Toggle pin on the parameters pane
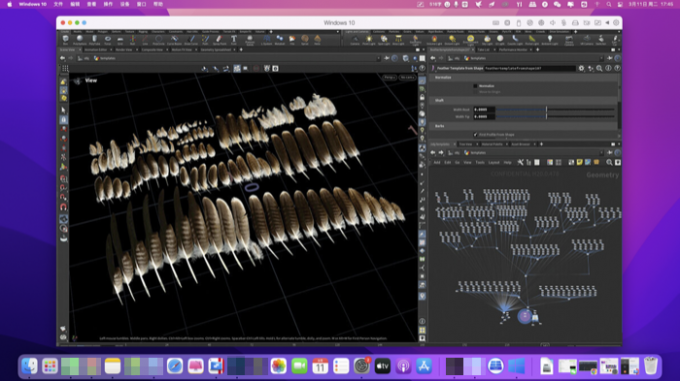This screenshot has width=680, height=381. [610, 58]
